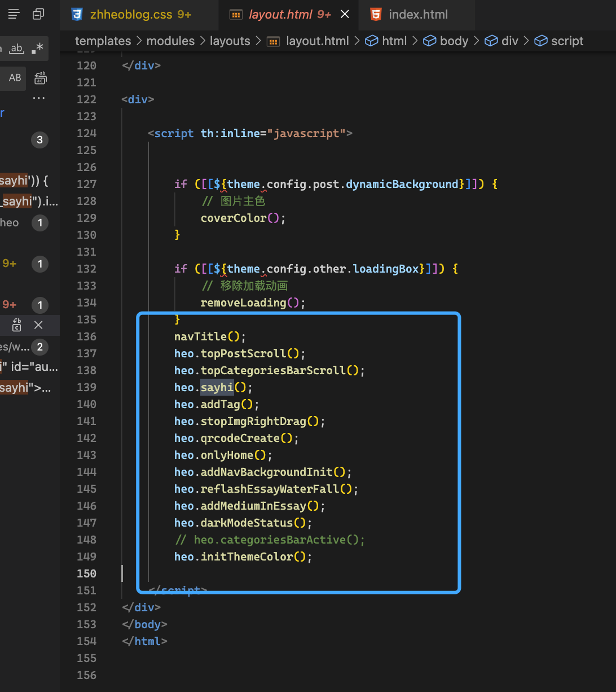
Task: Click line number 150 in the gutter
Action: click(86, 573)
